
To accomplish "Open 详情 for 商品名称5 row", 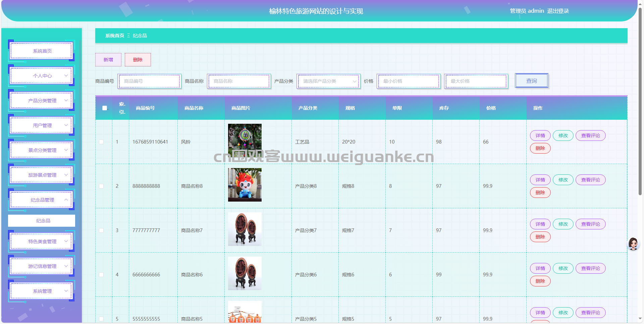I will 540,313.
